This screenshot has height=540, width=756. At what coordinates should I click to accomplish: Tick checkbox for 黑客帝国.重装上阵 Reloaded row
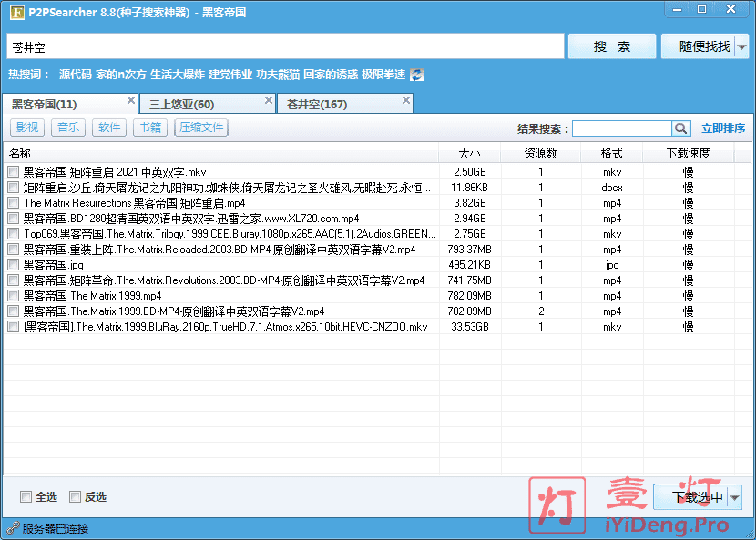(14, 250)
